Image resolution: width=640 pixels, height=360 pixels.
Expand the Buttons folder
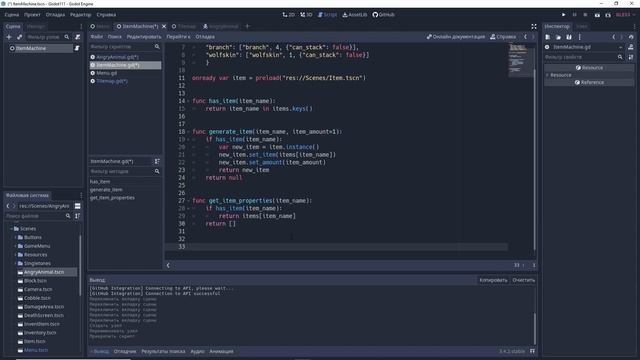pyautogui.click(x=16, y=238)
